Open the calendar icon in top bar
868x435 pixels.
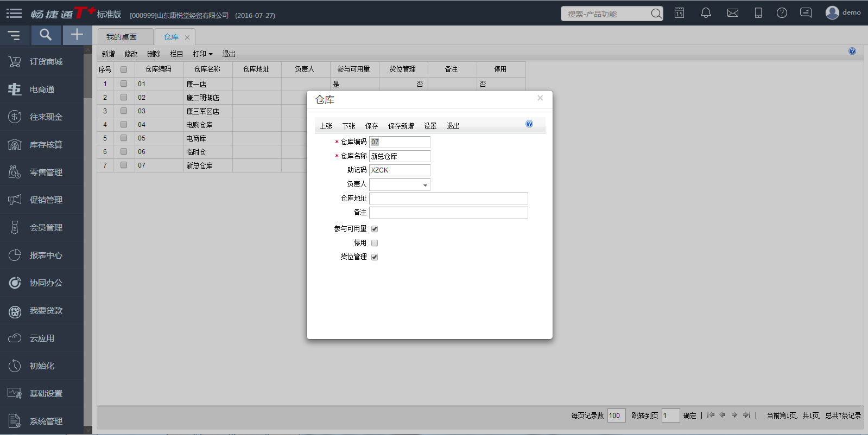coord(679,13)
